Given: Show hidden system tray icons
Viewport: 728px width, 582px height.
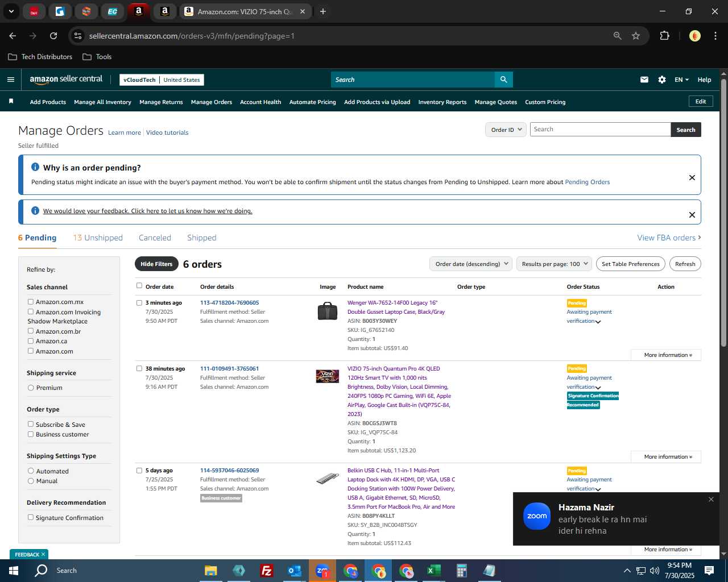Looking at the screenshot, I should pos(627,571).
